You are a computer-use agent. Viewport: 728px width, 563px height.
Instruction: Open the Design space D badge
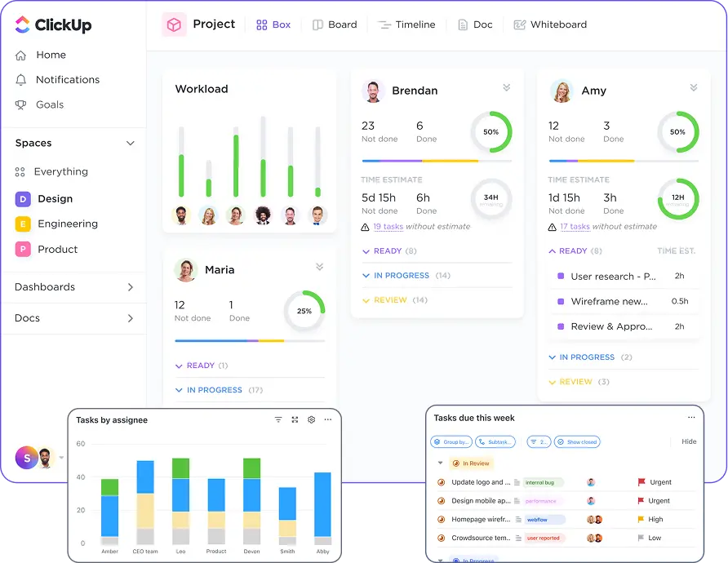[23, 199]
